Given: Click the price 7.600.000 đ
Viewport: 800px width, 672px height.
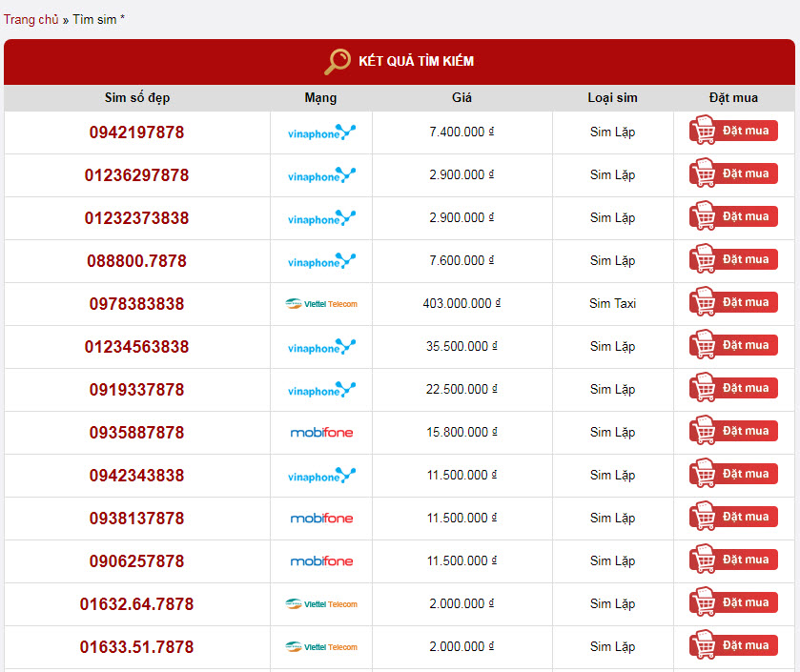Looking at the screenshot, I should click(462, 260).
